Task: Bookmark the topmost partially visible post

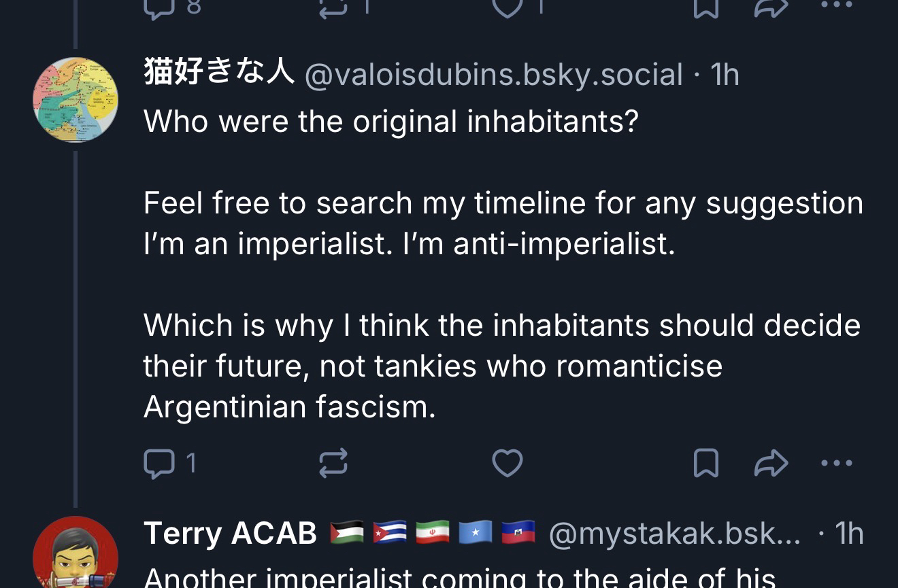Action: click(x=705, y=5)
